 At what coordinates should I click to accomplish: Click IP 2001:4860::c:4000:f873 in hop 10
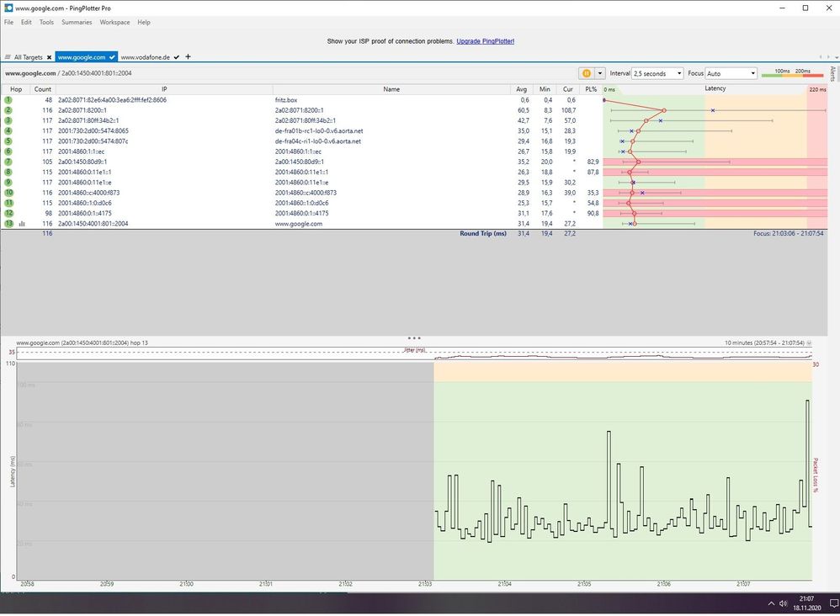point(89,193)
